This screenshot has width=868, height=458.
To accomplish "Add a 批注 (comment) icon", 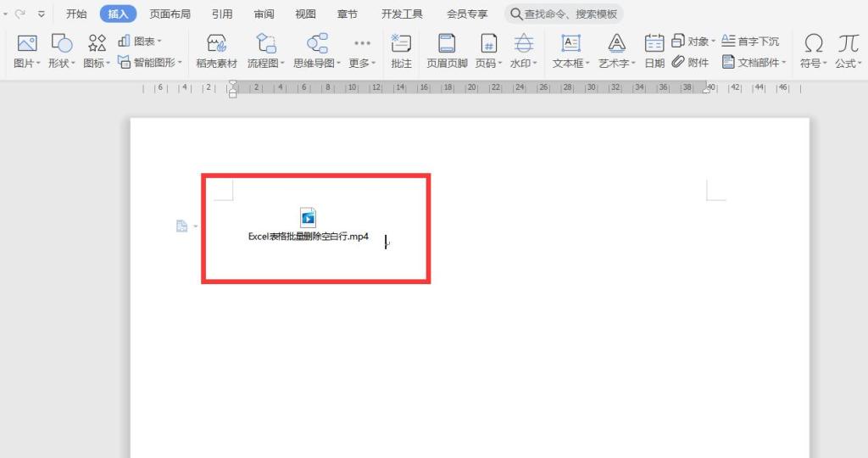I will 401,44.
